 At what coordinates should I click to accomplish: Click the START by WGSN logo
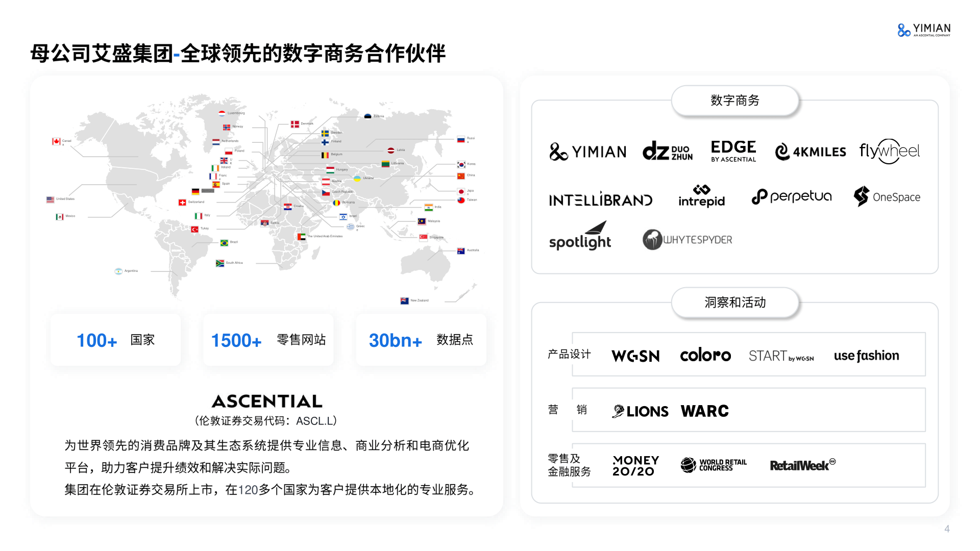781,356
